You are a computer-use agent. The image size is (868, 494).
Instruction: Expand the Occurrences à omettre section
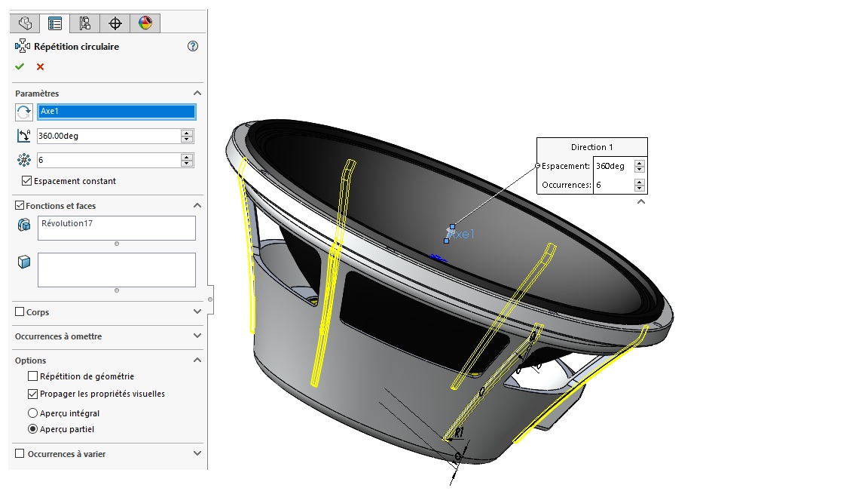pos(197,336)
